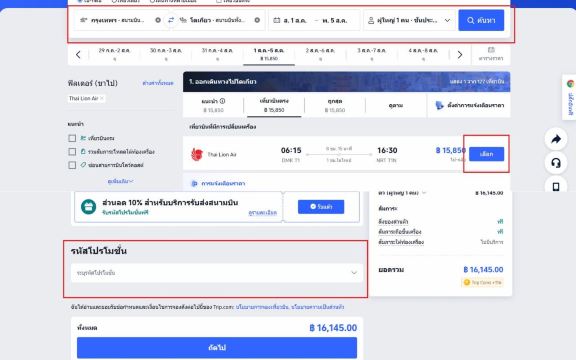
Task: Clear the Tokyo destination field
Action: [x=257, y=20]
